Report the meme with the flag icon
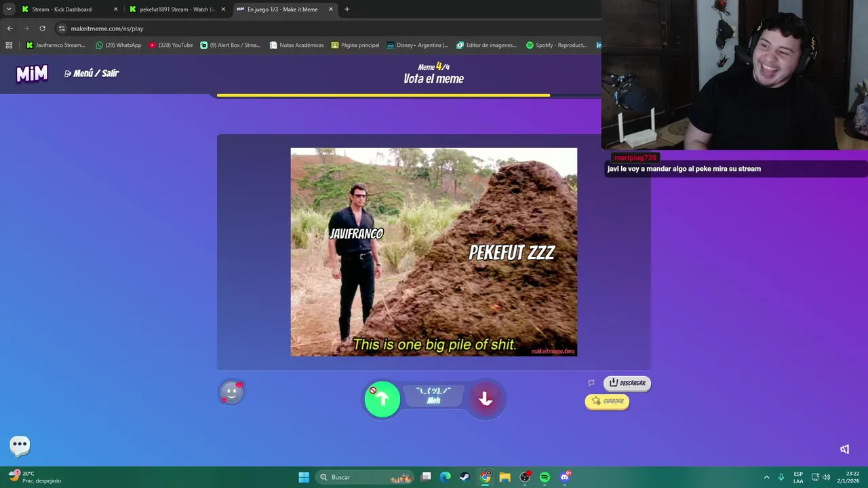Screen dimensions: 868x488 point(591,383)
